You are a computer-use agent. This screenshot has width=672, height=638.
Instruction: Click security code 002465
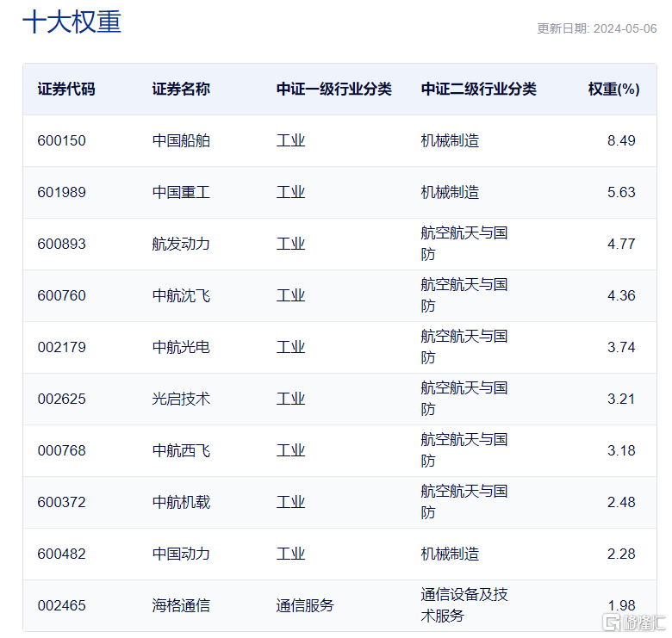pyautogui.click(x=62, y=605)
